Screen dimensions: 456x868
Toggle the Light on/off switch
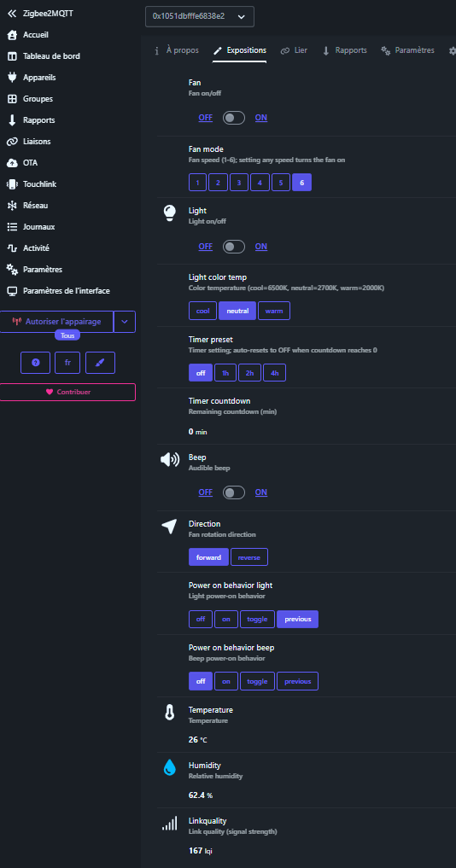(234, 247)
